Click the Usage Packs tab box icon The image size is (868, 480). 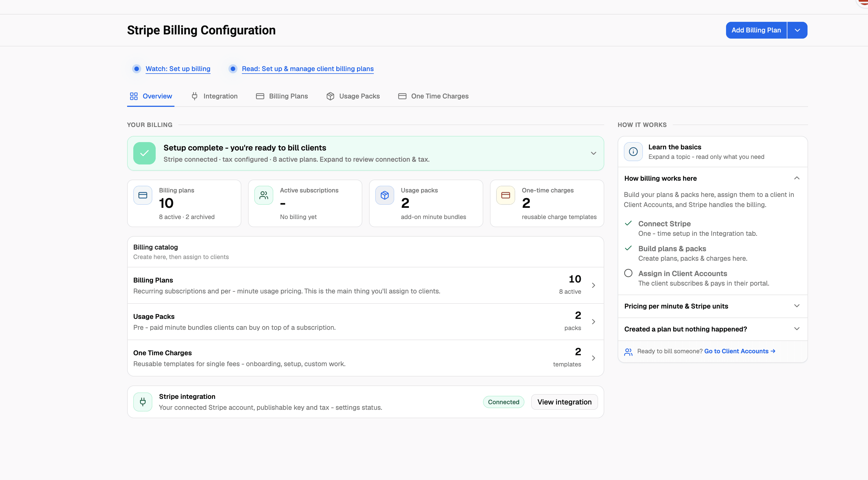point(330,96)
